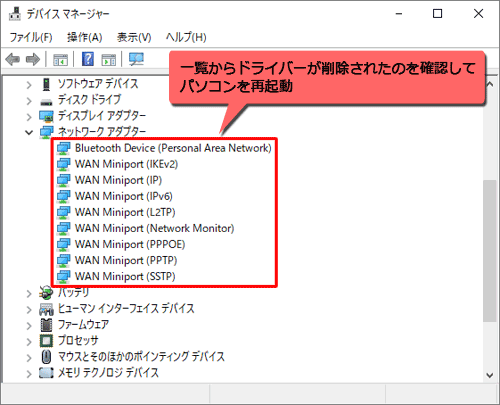Click the scrollbar down arrow
This screenshot has height=405, width=500.
[489, 375]
